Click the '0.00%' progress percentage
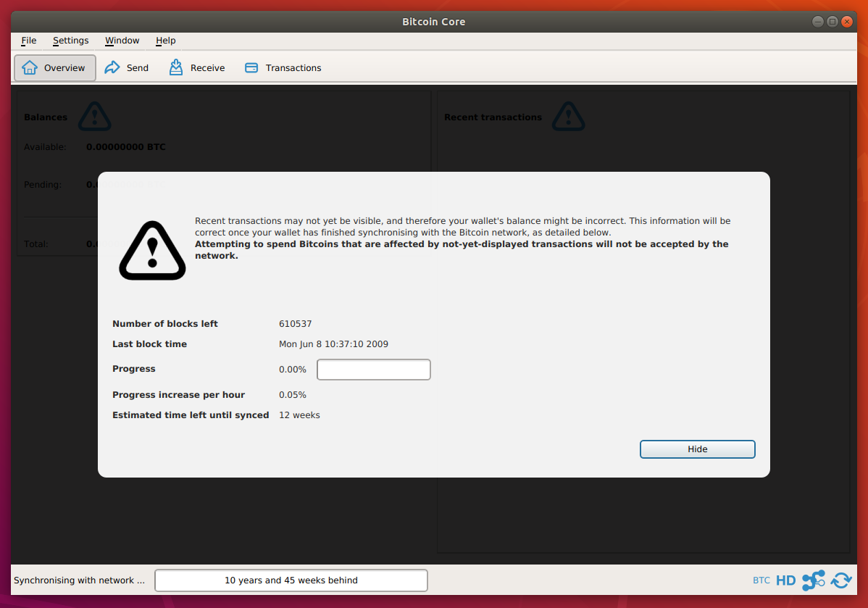The width and height of the screenshot is (868, 608). 292,370
